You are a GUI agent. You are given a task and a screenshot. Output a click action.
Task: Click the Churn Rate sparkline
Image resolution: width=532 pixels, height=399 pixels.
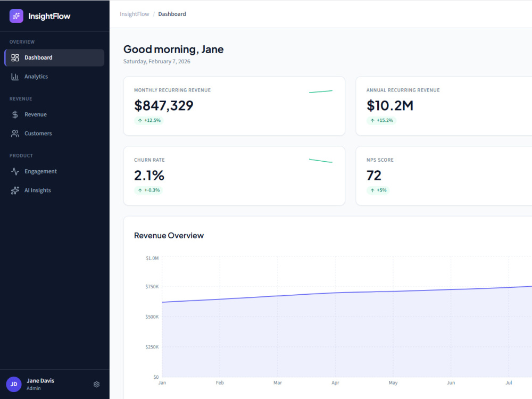[321, 161]
